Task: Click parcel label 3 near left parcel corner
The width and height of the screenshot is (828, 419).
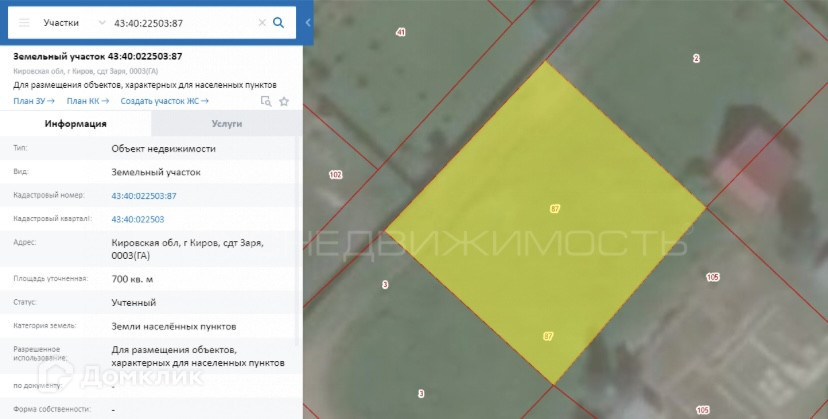Action: coord(385,285)
